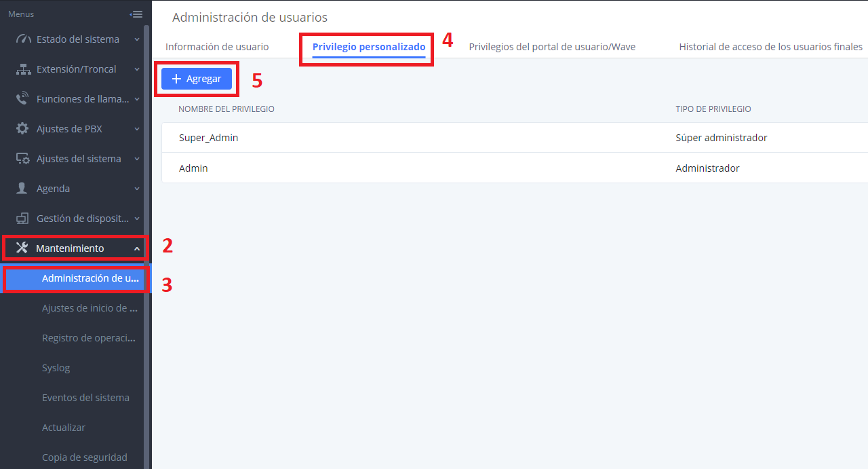
Task: Click the Agregar button
Action: [197, 79]
